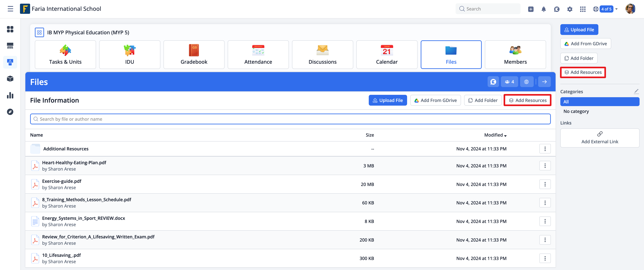This screenshot has height=270, width=644.
Task: Click Upload File in File Information bar
Action: tap(387, 100)
